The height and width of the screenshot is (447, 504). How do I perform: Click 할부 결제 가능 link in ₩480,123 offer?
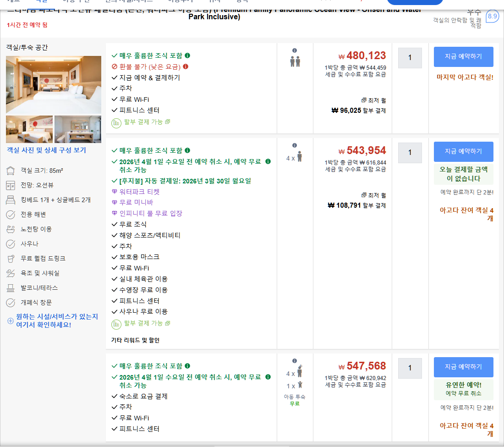[x=147, y=122]
